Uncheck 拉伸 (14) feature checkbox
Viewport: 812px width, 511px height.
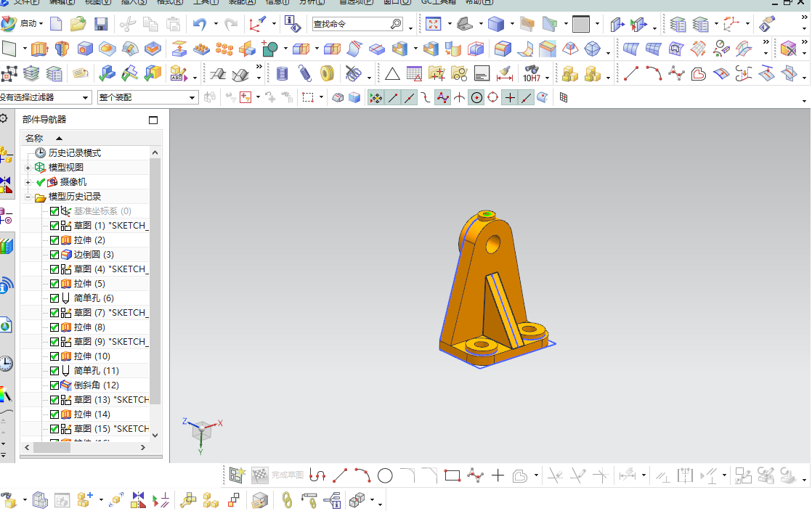[x=54, y=414]
